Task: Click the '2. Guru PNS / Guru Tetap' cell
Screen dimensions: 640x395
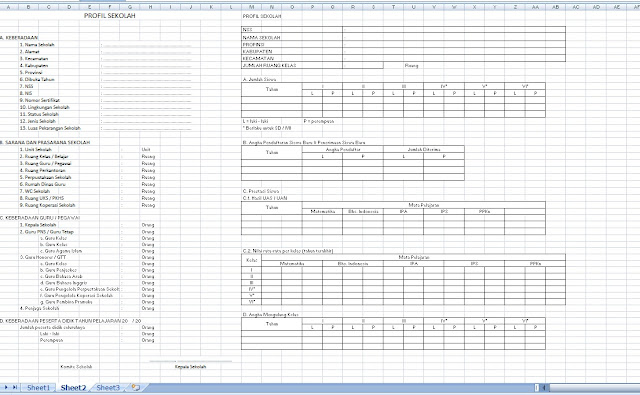Action: pos(47,231)
